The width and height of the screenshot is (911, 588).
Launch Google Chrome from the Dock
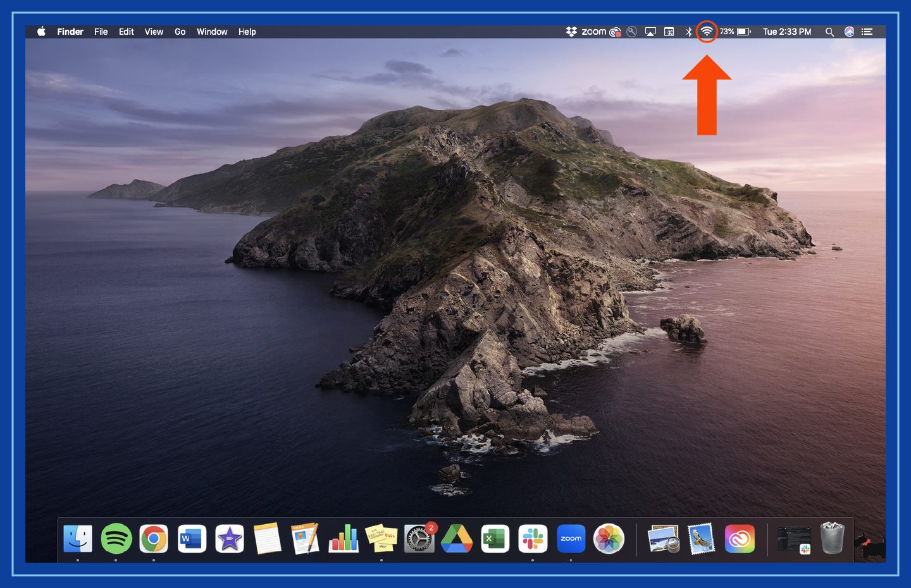tap(153, 539)
